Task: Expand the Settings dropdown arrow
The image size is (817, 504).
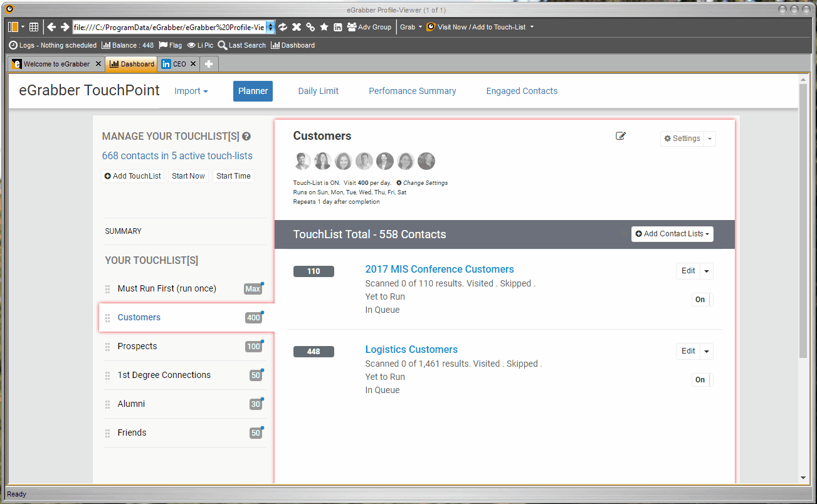Action: pyautogui.click(x=710, y=139)
